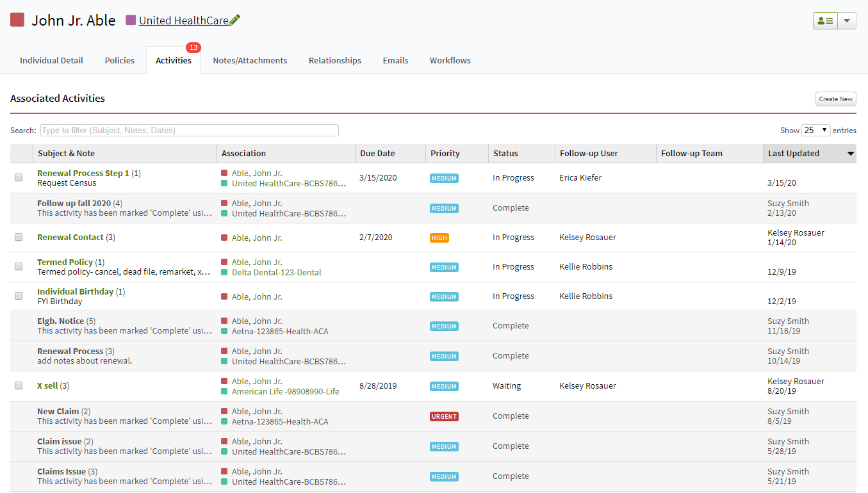
Task: Click Erica Kiefer follow-up user cell
Action: (x=580, y=177)
